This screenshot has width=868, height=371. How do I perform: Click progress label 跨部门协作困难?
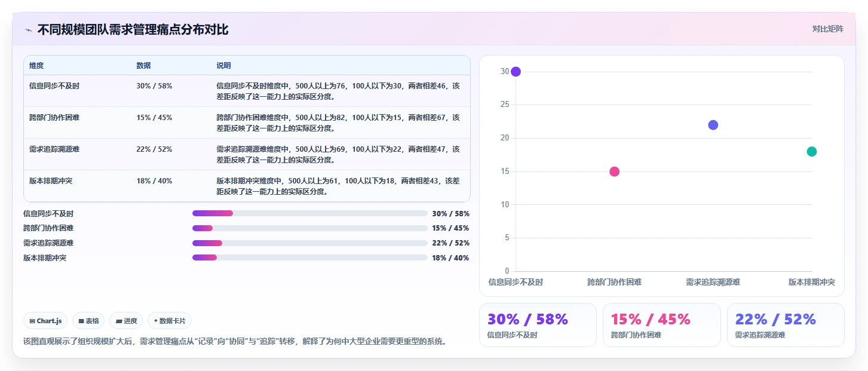(x=48, y=228)
